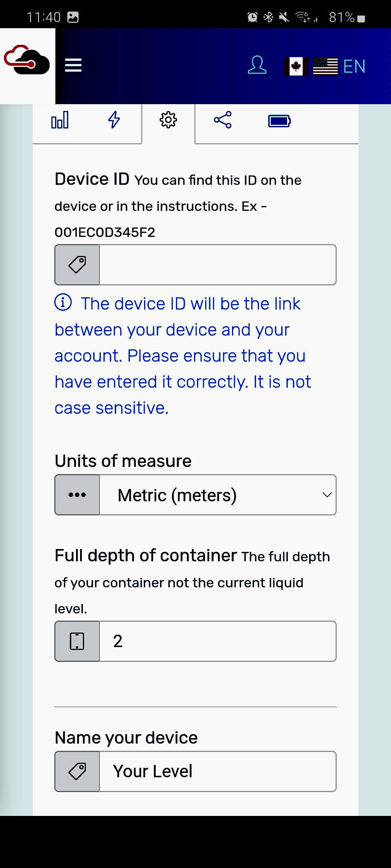This screenshot has width=391, height=868.
Task: Change language using the EN label
Action: point(354,67)
